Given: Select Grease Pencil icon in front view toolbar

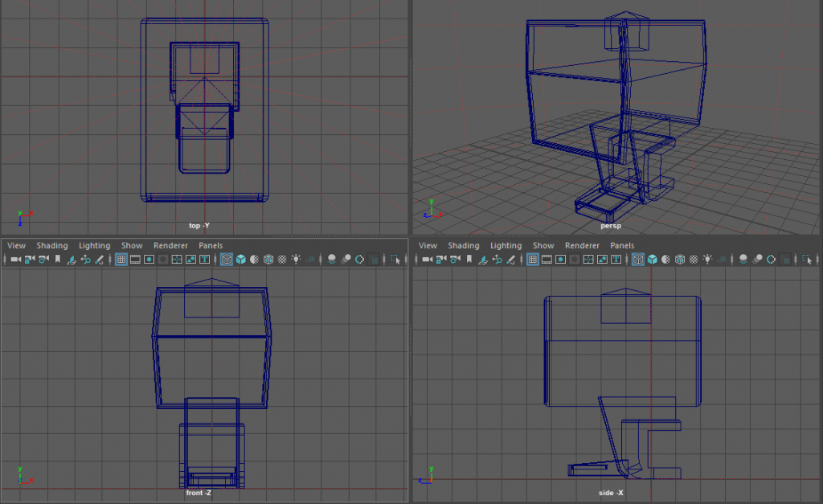Looking at the screenshot, I should pos(100,260).
